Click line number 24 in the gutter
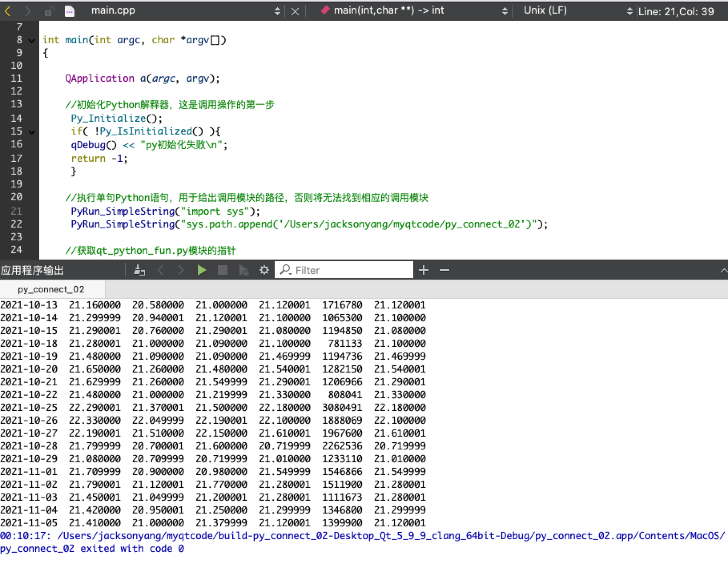Viewport: 728px width, 564px height. 16,250
